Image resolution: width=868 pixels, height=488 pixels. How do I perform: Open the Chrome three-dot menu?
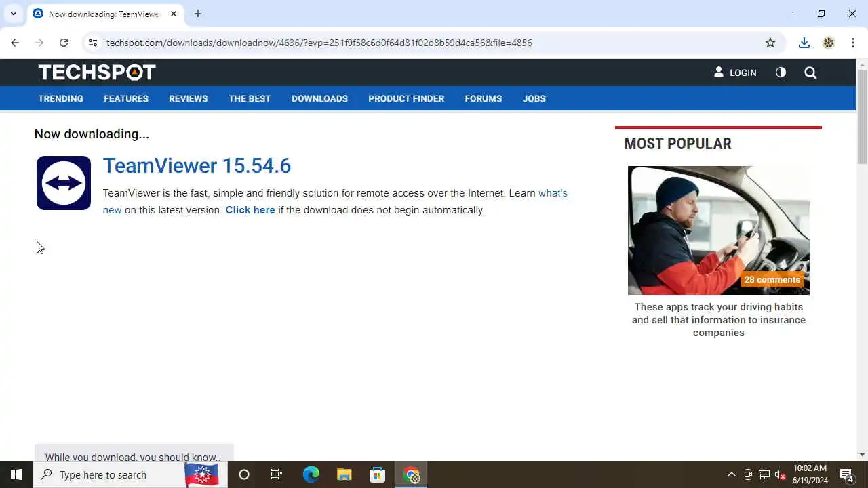pos(853,43)
